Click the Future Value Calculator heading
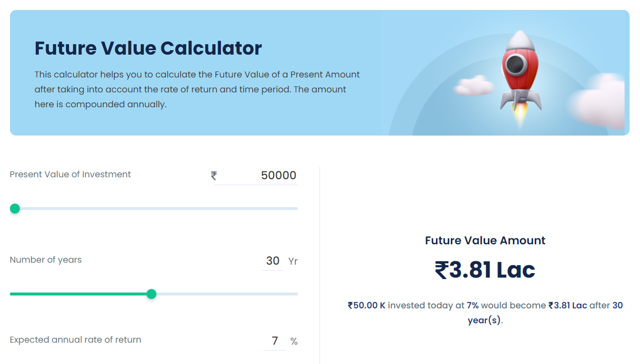The image size is (640, 364). pos(148,48)
